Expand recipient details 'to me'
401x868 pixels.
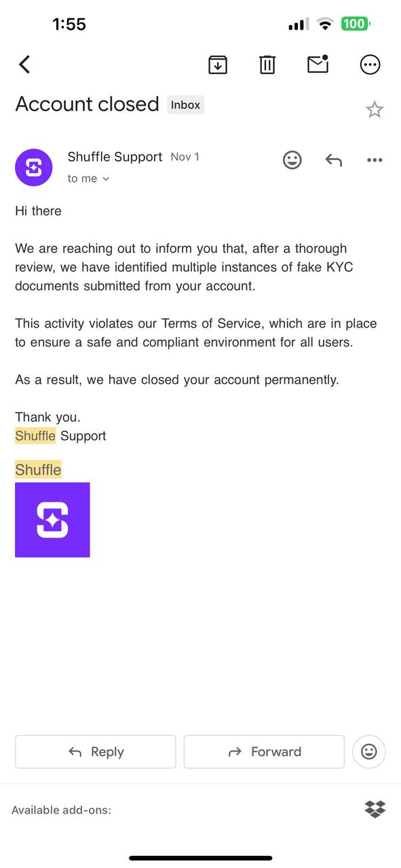88,178
